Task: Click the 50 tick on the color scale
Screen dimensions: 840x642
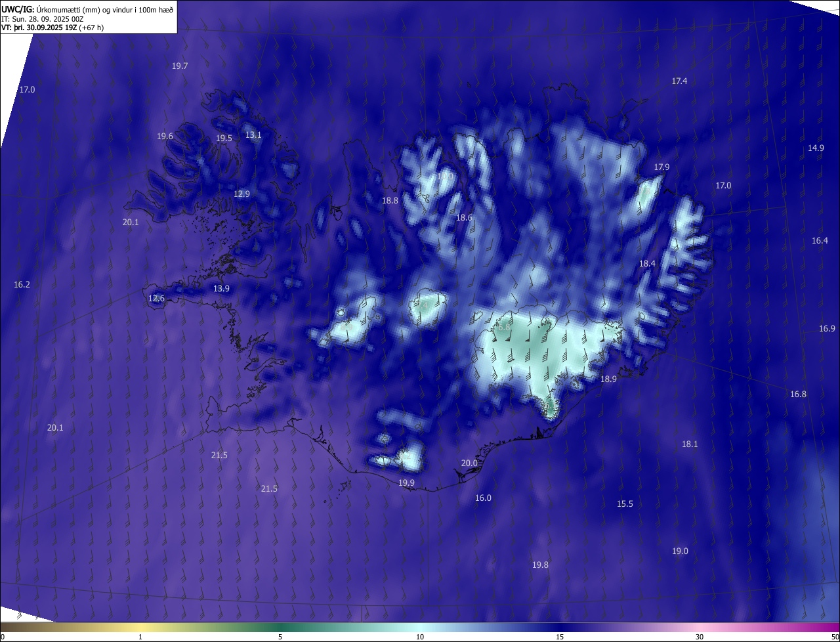Action: [x=835, y=637]
